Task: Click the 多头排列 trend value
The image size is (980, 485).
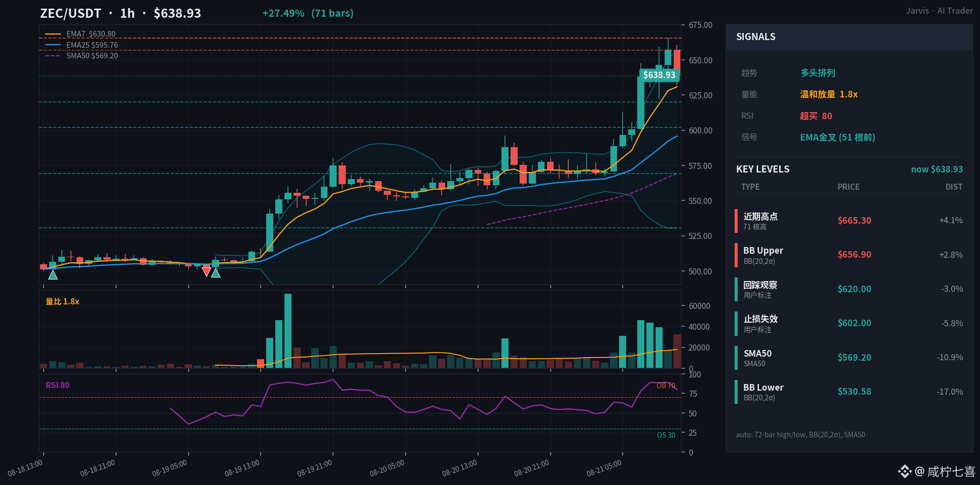Action: (x=818, y=73)
